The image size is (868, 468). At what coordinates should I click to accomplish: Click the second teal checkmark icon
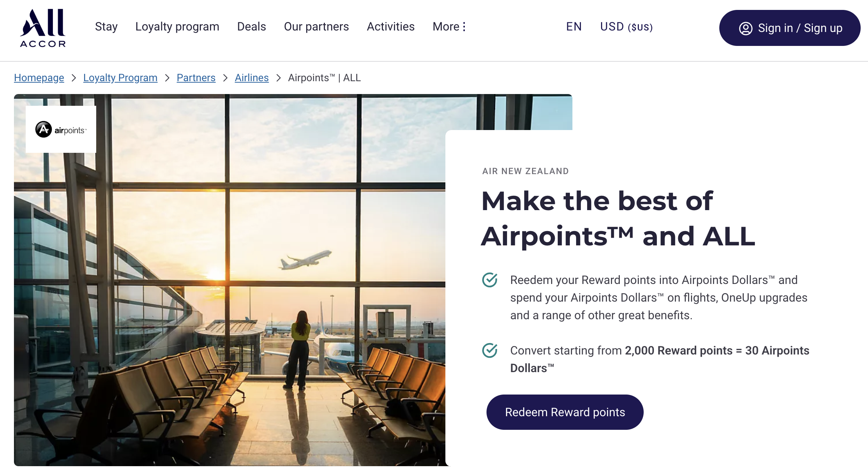click(x=490, y=350)
